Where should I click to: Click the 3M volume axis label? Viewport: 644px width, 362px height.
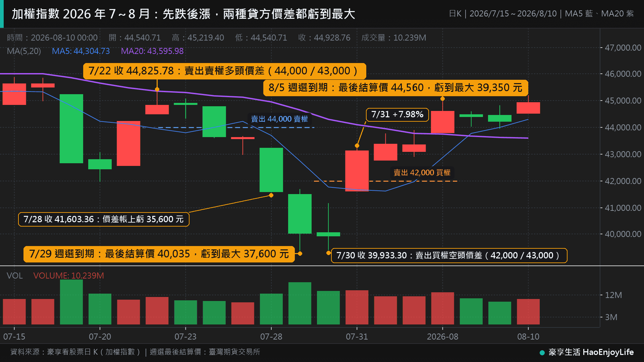pyautogui.click(x=611, y=317)
